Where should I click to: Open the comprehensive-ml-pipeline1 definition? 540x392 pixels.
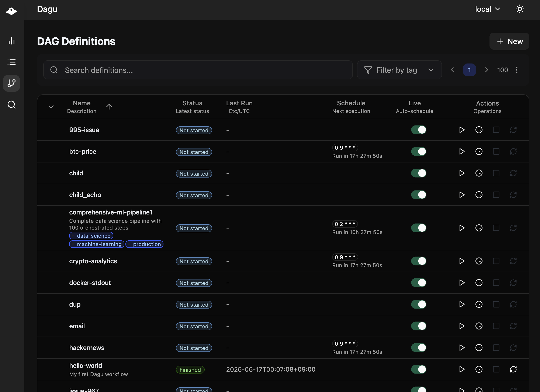click(x=111, y=212)
